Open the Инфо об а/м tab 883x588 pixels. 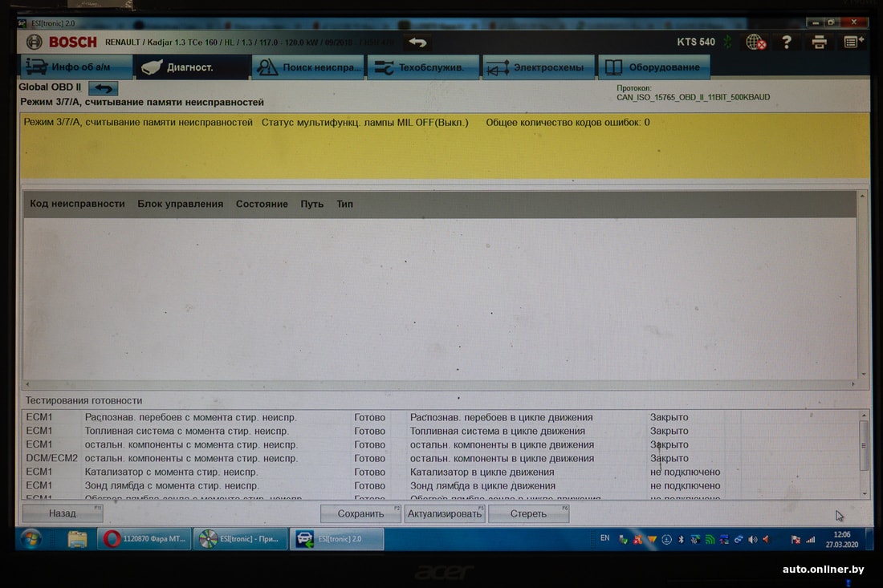(77, 67)
